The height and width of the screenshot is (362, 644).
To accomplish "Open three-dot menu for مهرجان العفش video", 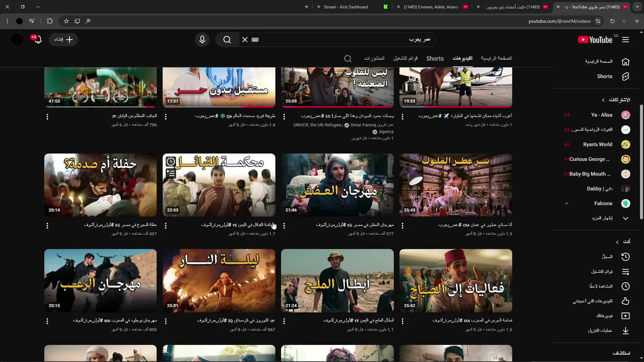I will tap(284, 226).
